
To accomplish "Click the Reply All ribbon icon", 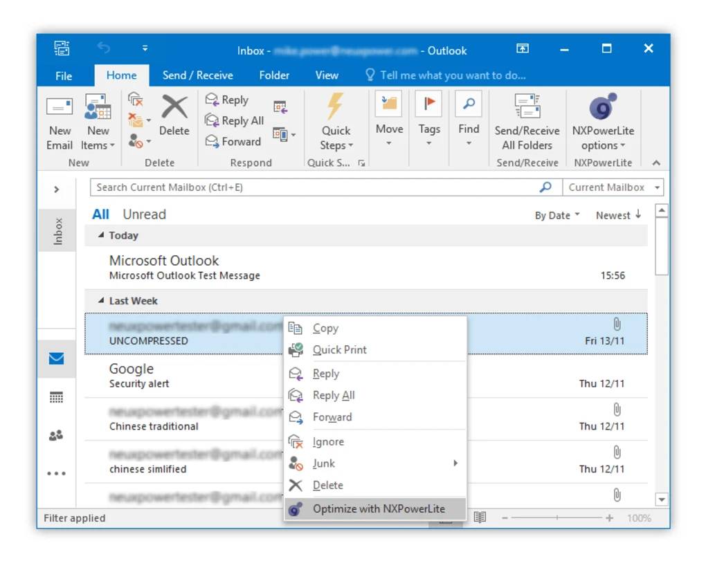I will coord(212,120).
